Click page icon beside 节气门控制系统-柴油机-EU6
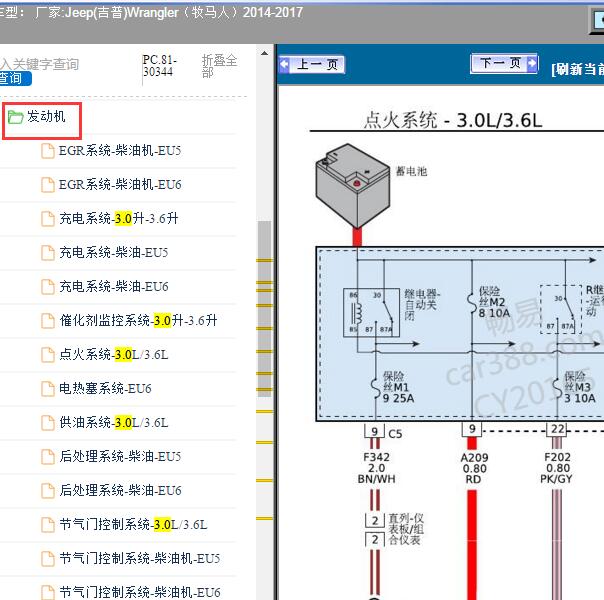The image size is (604, 600). 48,592
